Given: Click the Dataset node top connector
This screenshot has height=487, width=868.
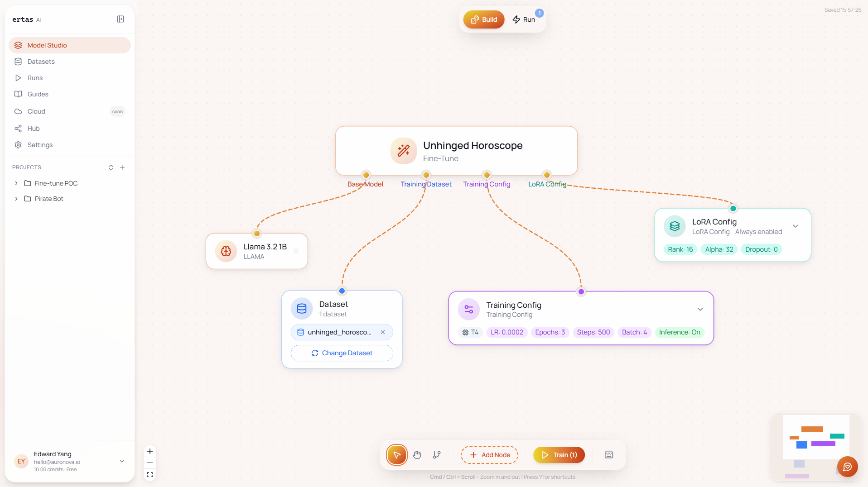Looking at the screenshot, I should (342, 291).
